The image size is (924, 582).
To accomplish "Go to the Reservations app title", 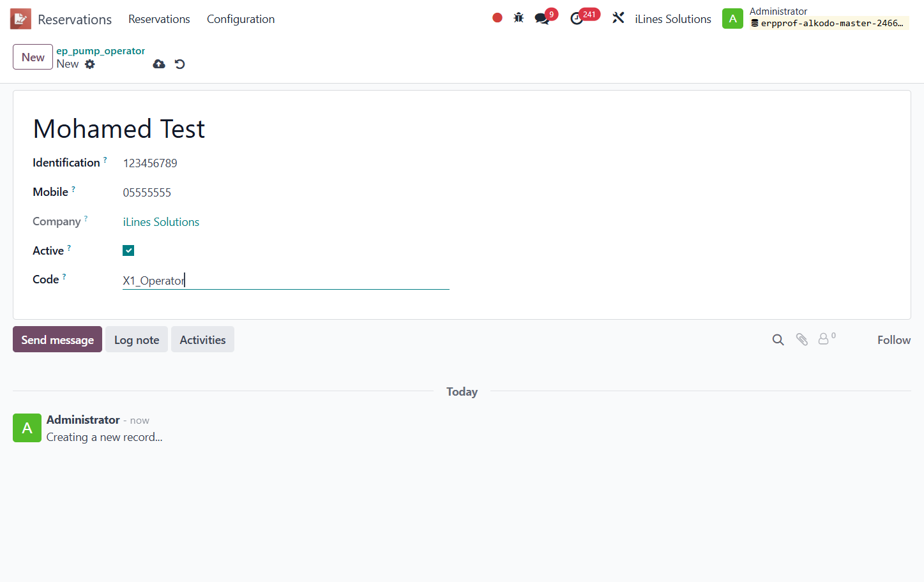I will point(75,19).
